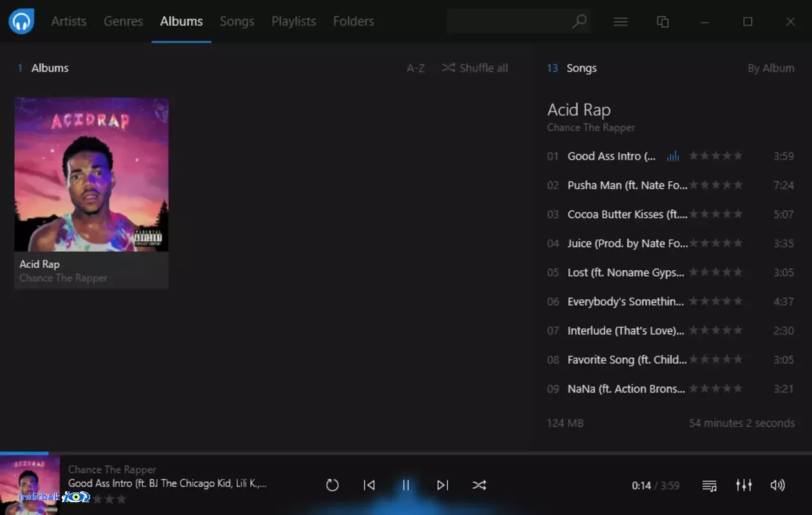Click Chance The Rapper in playback bar
Viewport: 812px width, 515px height.
[x=112, y=469]
